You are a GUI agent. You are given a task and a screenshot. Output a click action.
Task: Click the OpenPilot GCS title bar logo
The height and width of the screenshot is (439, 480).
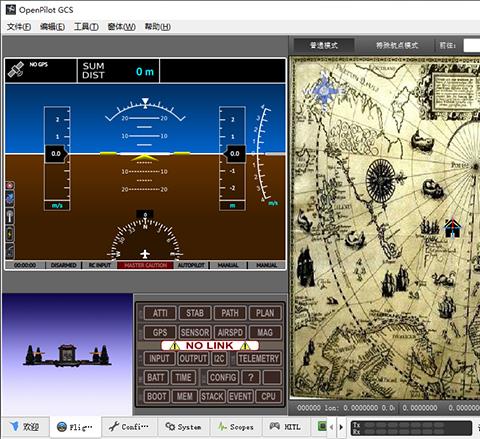click(11, 9)
